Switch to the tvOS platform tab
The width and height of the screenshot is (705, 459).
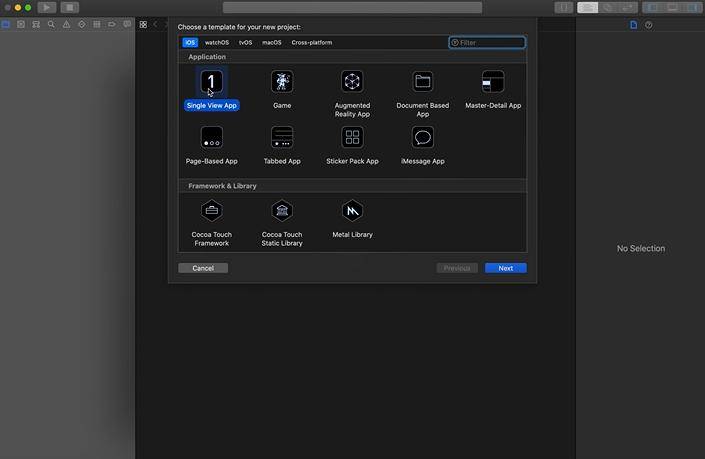(246, 43)
